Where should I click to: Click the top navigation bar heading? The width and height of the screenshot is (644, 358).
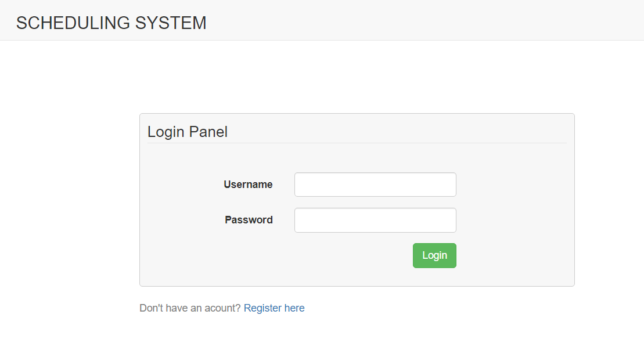[111, 23]
